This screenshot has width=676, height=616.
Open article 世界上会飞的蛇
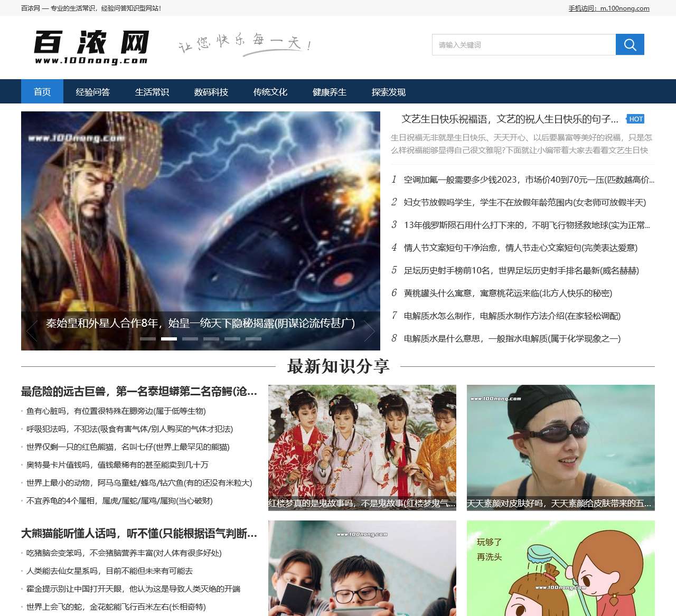coord(116,606)
